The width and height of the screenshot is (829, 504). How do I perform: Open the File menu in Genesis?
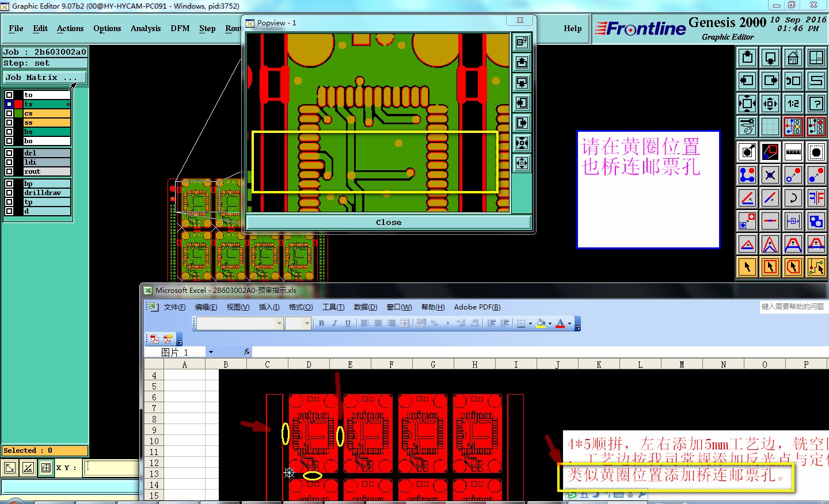[16, 28]
